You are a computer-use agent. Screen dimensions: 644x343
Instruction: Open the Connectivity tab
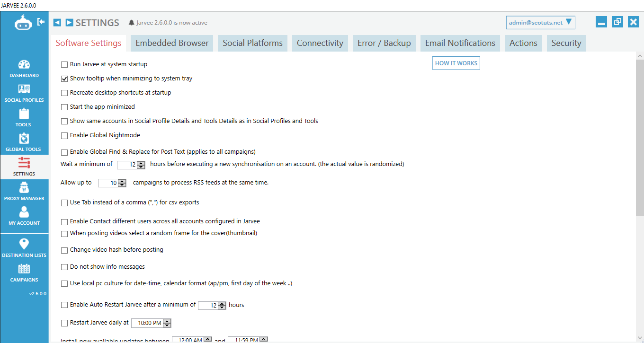tap(320, 43)
